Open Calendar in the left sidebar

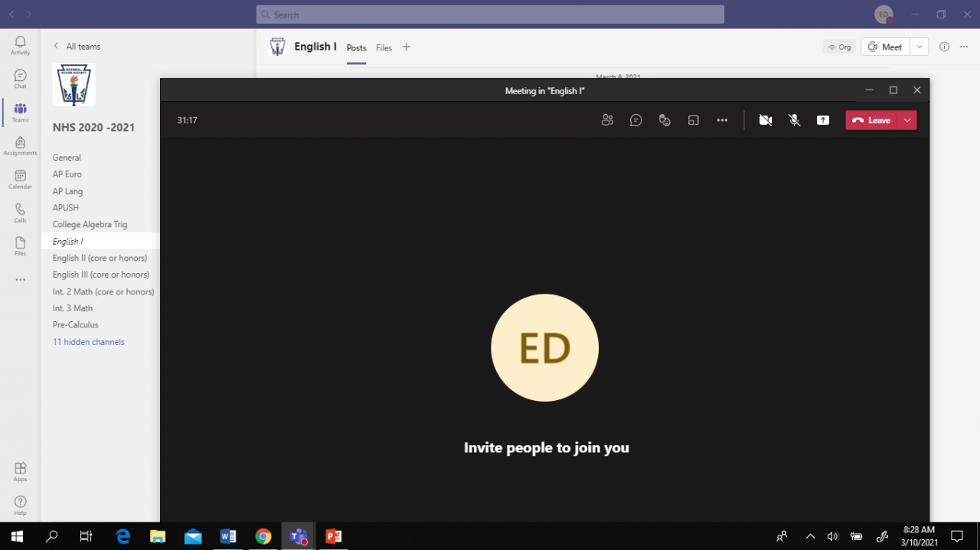[x=20, y=179]
